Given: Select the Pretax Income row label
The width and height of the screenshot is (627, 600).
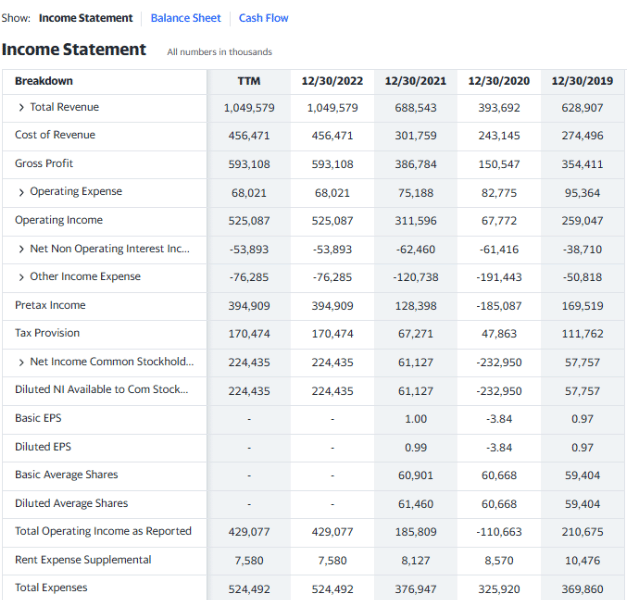Looking at the screenshot, I should 50,305.
